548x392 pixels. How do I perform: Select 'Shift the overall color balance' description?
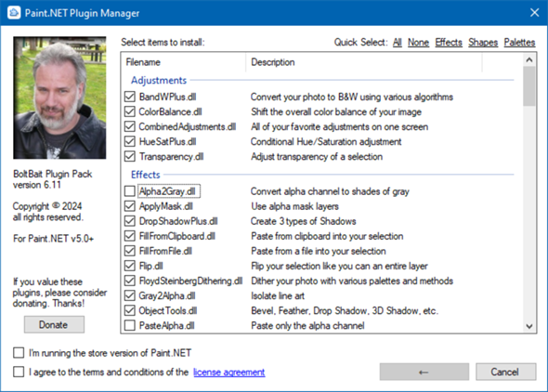click(336, 111)
